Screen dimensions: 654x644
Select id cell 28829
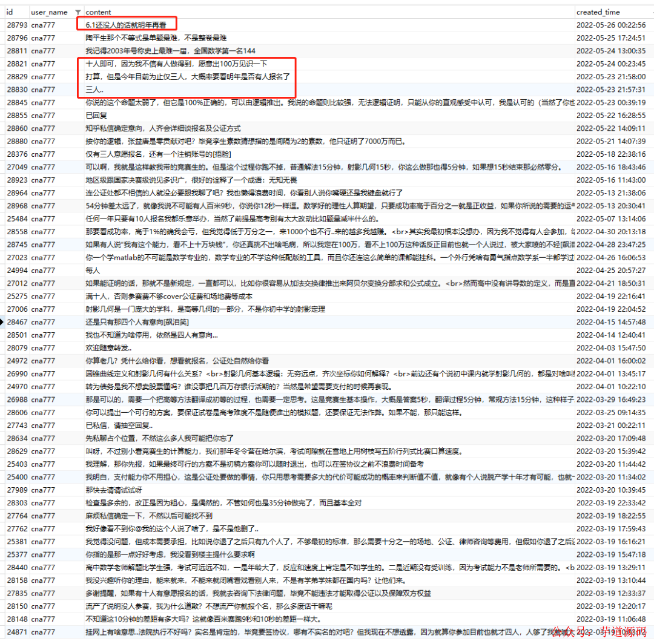pyautogui.click(x=17, y=77)
